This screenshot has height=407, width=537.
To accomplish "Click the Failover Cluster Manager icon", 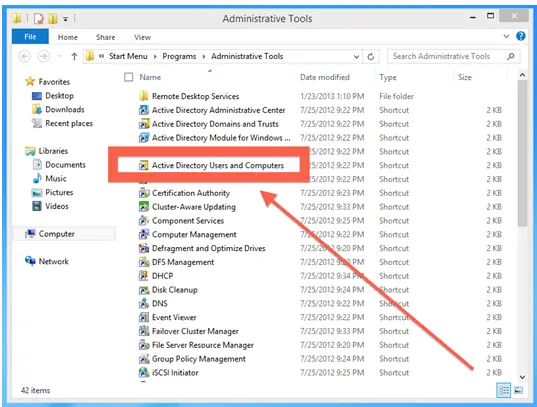I will click(x=144, y=331).
